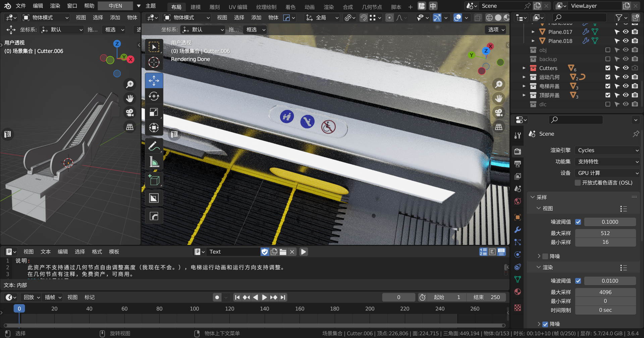
Task: Open Material properties tab
Action: tap(518, 292)
